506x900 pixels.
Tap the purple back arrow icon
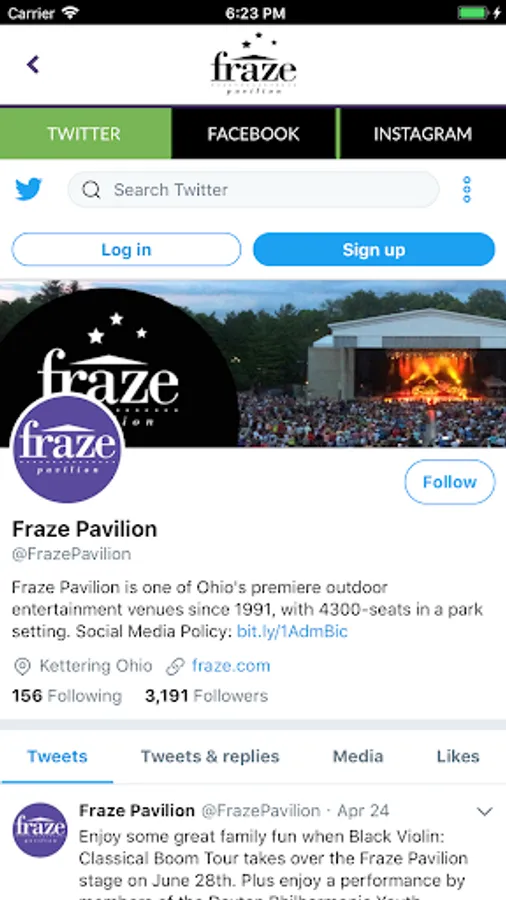point(33,65)
